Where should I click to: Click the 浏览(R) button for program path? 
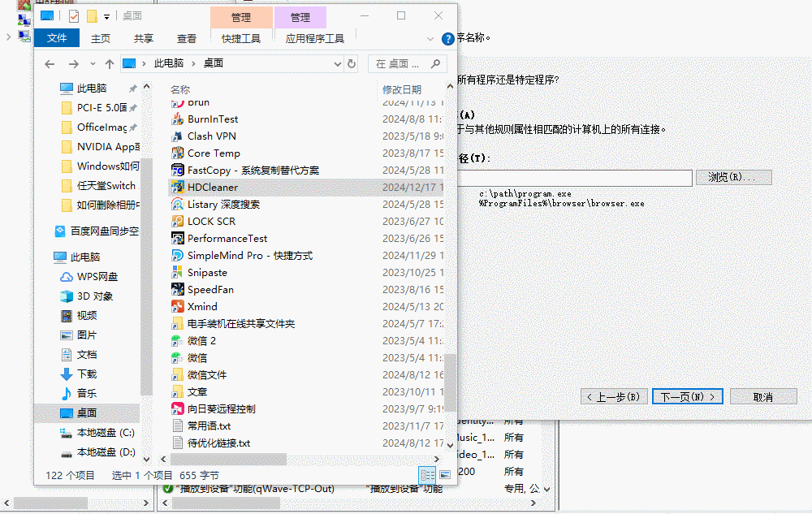point(733,177)
